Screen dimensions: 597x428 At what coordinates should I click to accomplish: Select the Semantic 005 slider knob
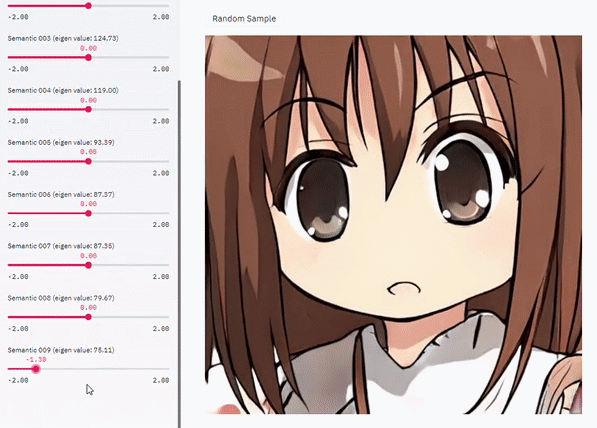[x=88, y=161]
